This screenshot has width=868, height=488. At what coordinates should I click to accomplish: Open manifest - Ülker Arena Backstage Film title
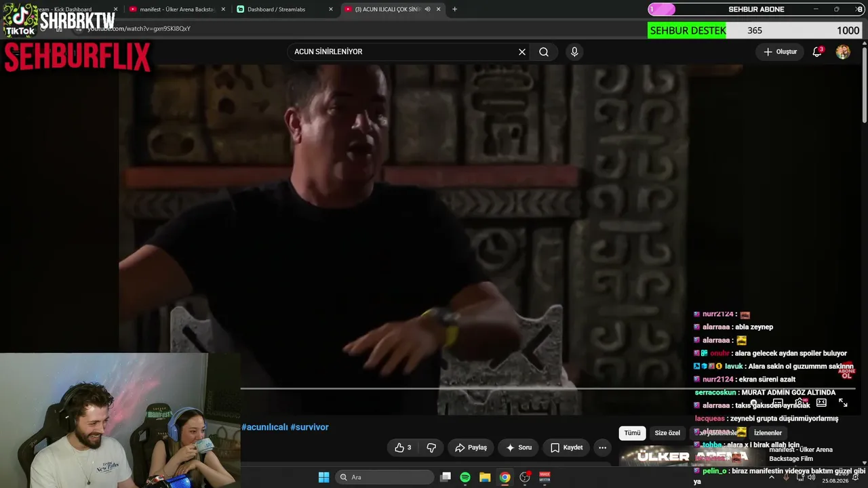tap(801, 454)
